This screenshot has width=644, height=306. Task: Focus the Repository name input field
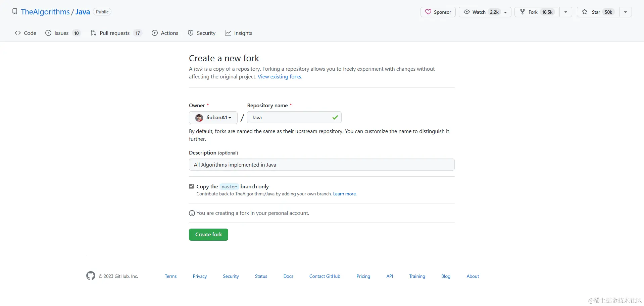point(294,118)
